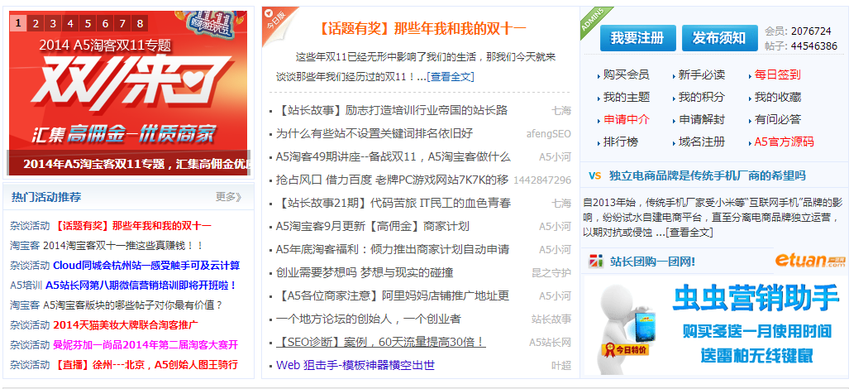Image resolution: width=868 pixels, height=389 pixels.
Task: Click author name afengSEO
Action: point(548,133)
